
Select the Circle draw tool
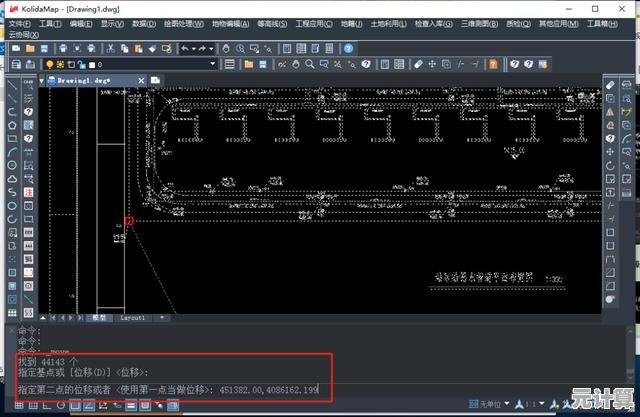pos(12,165)
